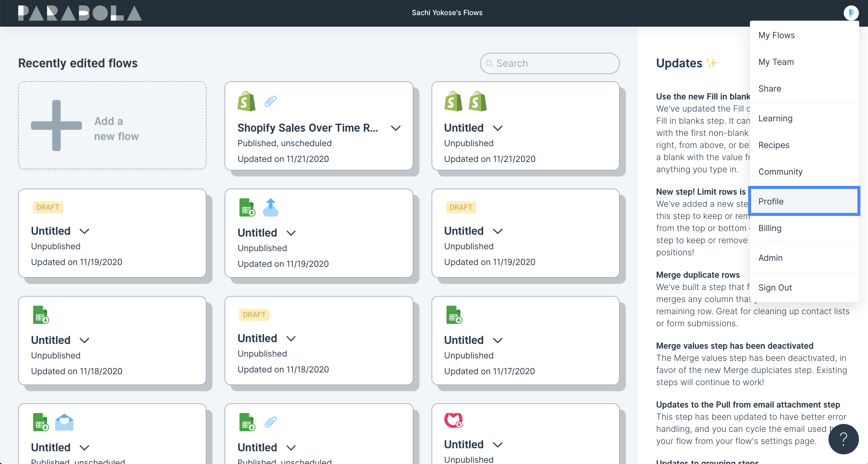Click into the Search flows field
The height and width of the screenshot is (464, 868).
pos(550,63)
